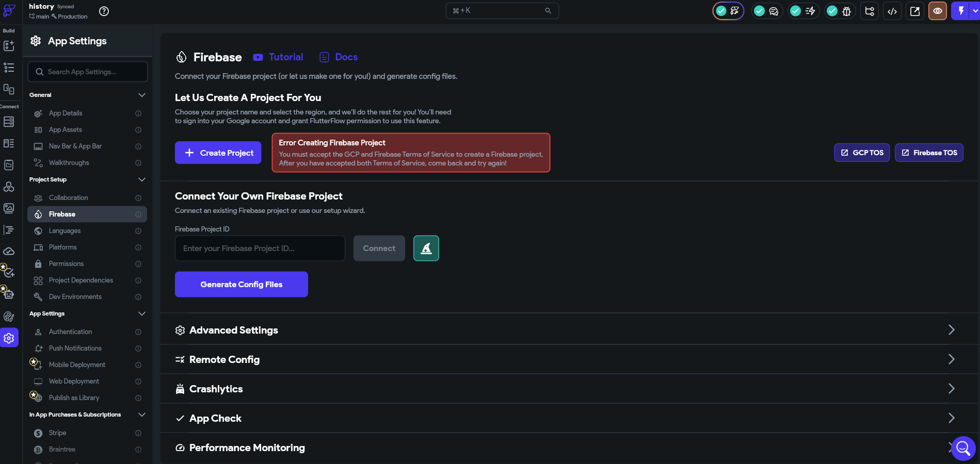Open the code view icon
The image size is (980, 464).
[x=892, y=11]
